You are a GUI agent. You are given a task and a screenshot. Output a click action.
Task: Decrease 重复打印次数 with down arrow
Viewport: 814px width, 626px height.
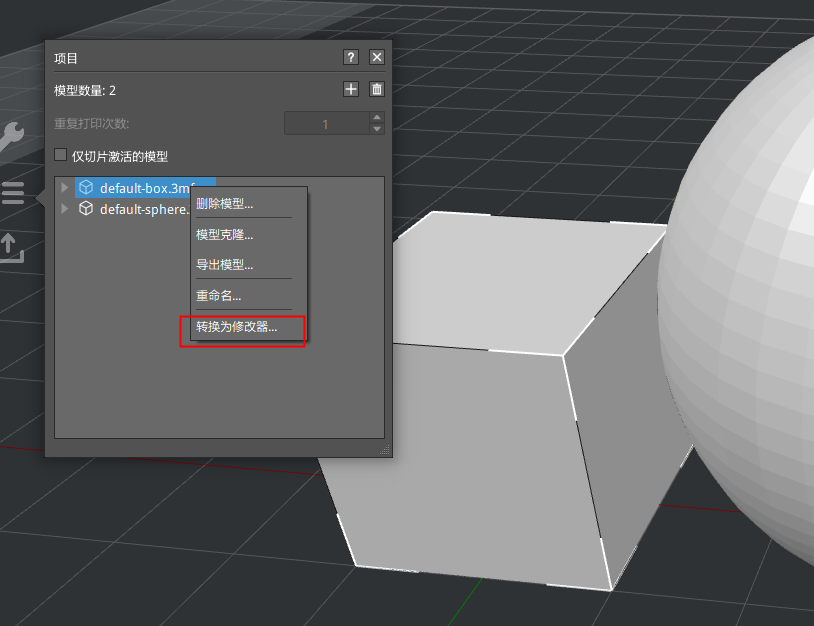[377, 129]
